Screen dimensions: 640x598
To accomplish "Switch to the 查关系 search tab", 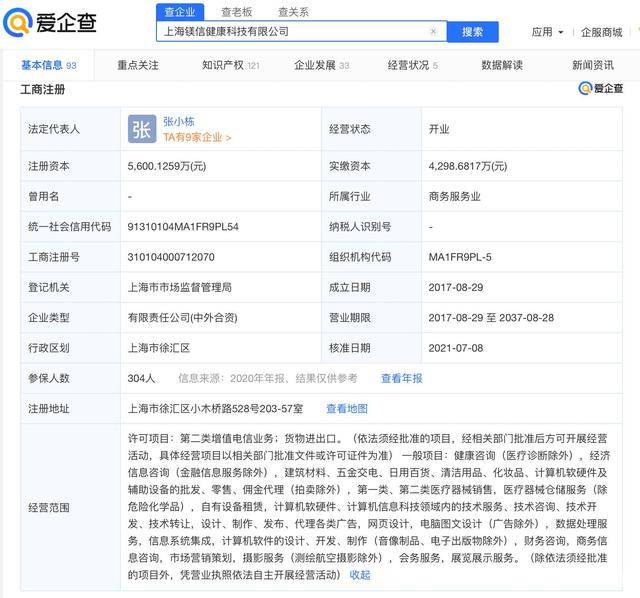I will [x=293, y=12].
